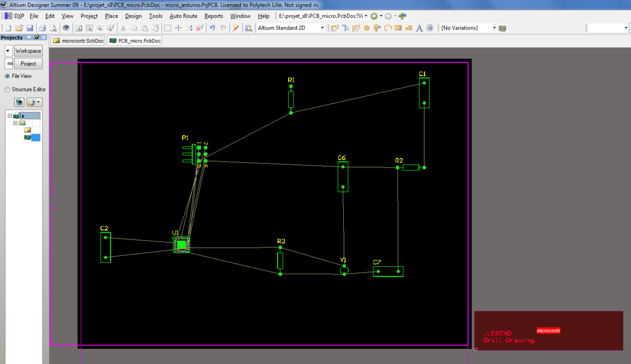Select the Place Pad tool

pos(367,28)
